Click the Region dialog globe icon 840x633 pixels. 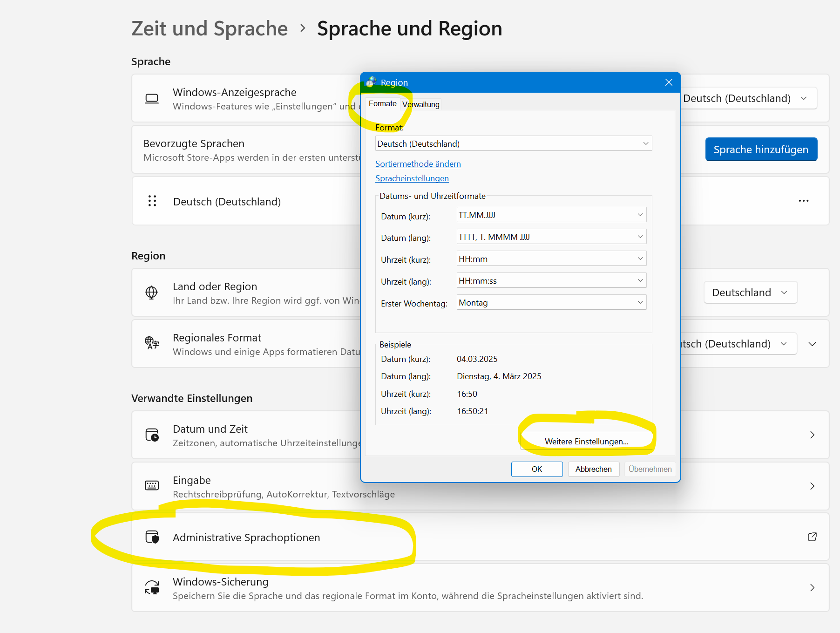[x=371, y=82]
